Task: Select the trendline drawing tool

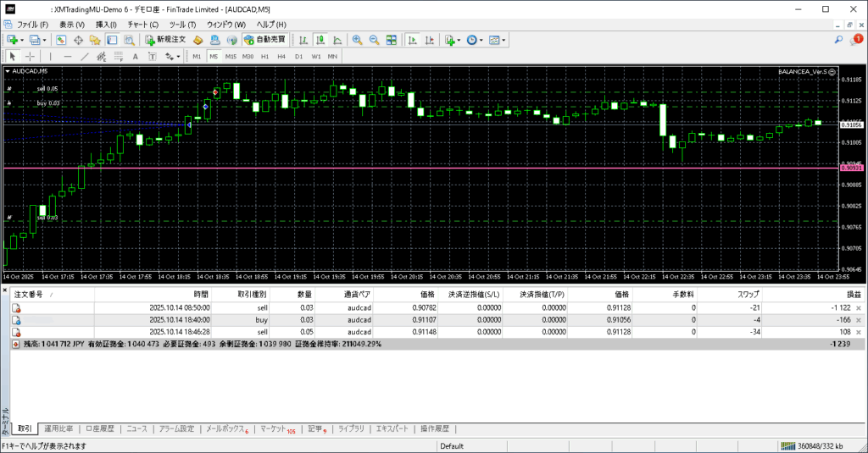Action: 85,57
